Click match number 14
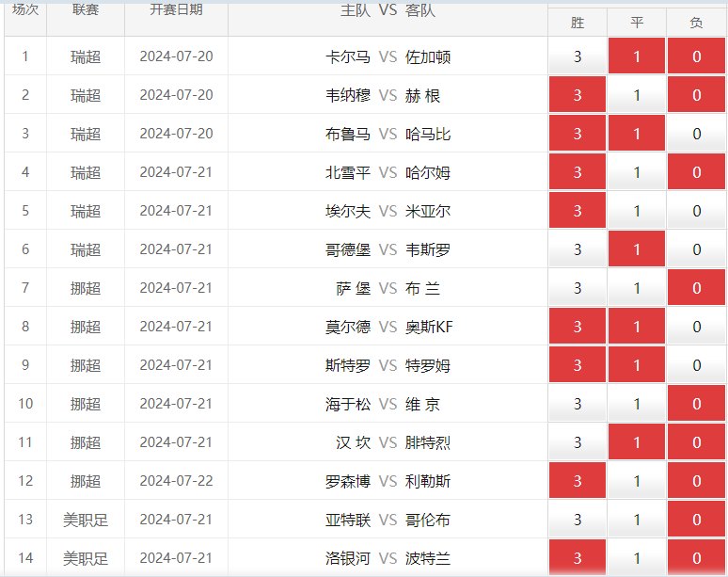This screenshot has height=577, width=728. (x=25, y=557)
